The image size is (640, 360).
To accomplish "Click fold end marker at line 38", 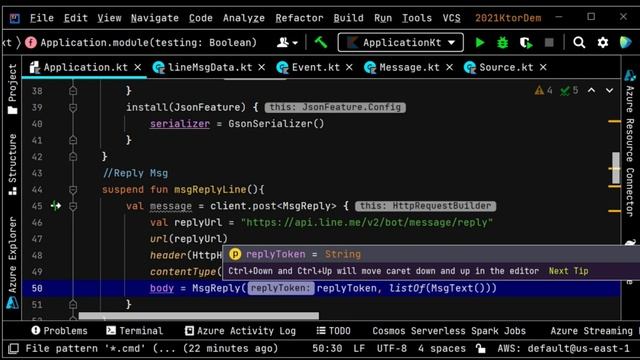I will point(73,91).
